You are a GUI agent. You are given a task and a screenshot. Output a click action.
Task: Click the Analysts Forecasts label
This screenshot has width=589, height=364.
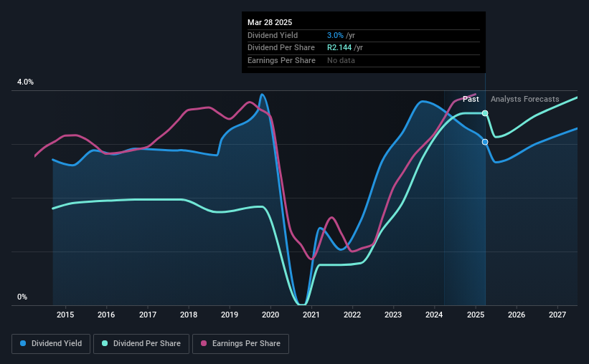pyautogui.click(x=524, y=99)
